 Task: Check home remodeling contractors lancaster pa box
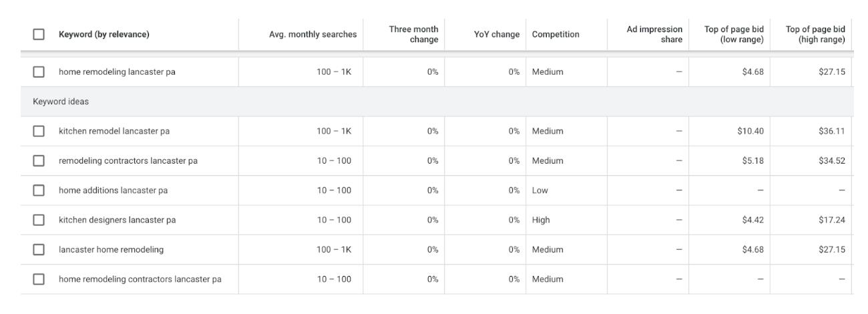tap(39, 279)
